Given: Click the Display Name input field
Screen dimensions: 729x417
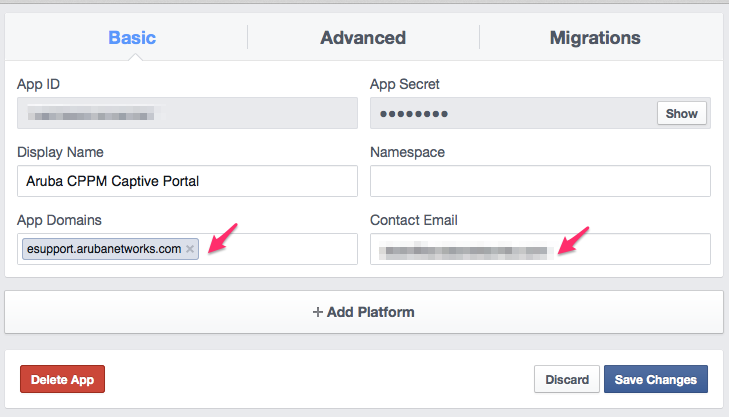Looking at the screenshot, I should point(187,181).
